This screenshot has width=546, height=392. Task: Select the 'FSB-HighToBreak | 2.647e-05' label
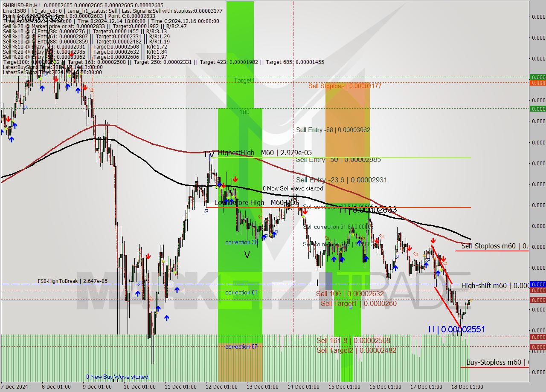click(x=73, y=281)
